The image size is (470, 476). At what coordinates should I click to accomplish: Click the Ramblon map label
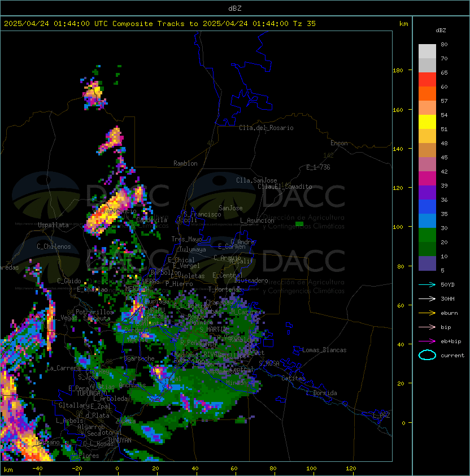pyautogui.click(x=185, y=163)
